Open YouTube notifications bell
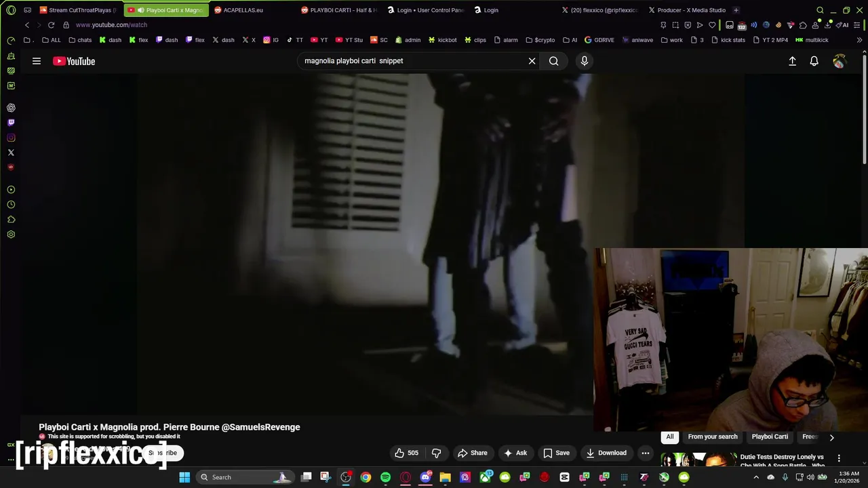The height and width of the screenshot is (488, 868). tap(814, 61)
